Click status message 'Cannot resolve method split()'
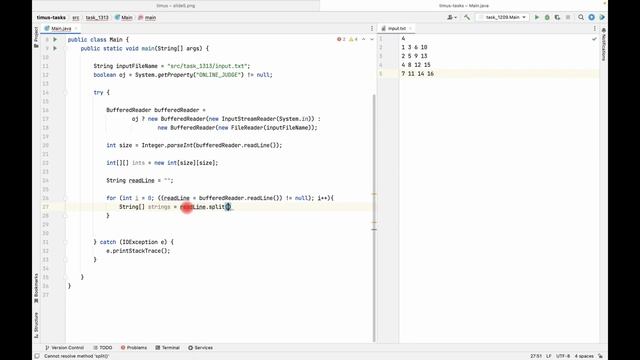The image size is (640, 360). tap(76, 356)
